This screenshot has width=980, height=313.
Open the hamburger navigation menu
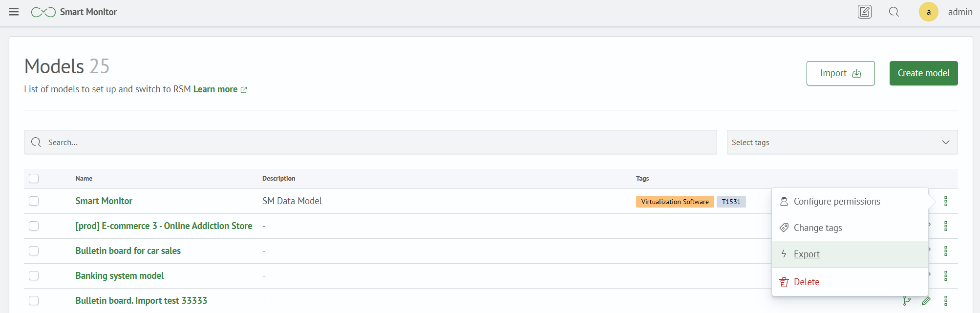[14, 12]
